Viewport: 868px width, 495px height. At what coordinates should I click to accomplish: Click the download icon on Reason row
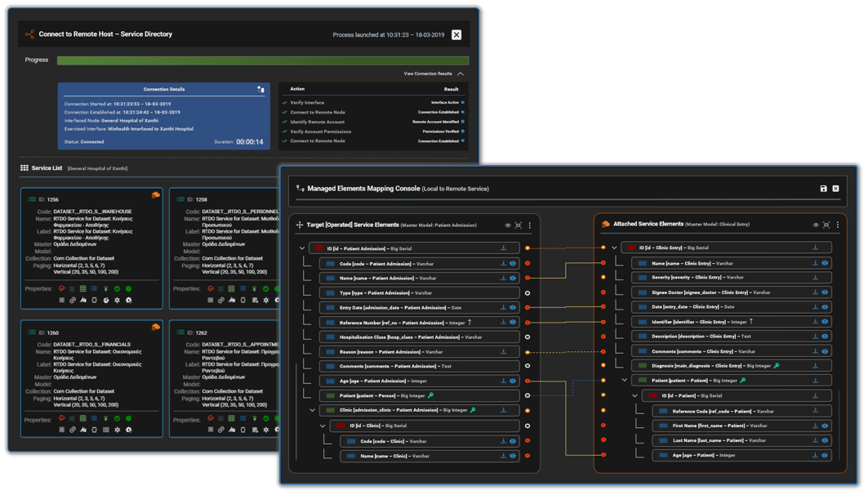click(x=503, y=352)
